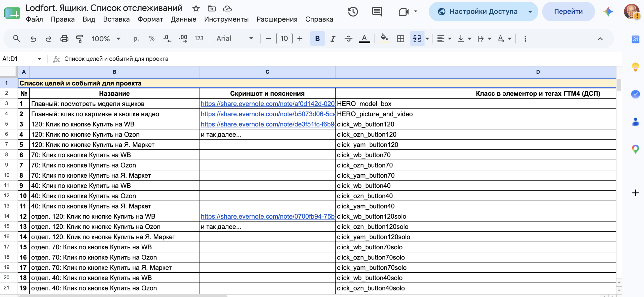Expand share settings dropdown arrow
This screenshot has height=297, width=644.
pyautogui.click(x=530, y=12)
